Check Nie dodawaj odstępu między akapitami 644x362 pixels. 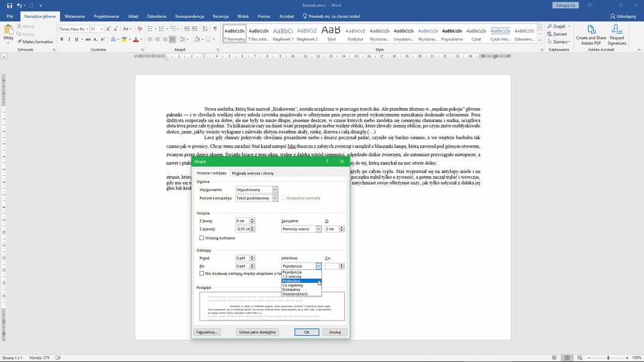pos(202,274)
